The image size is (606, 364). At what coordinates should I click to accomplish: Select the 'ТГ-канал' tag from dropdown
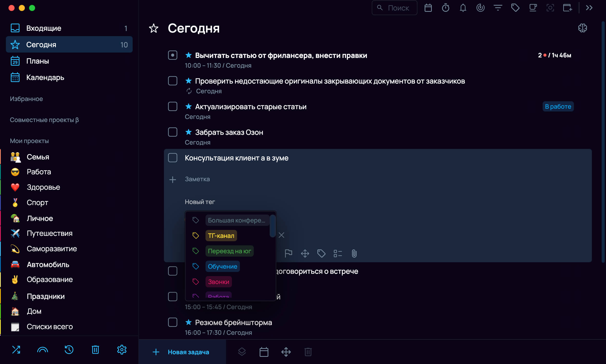pyautogui.click(x=221, y=236)
